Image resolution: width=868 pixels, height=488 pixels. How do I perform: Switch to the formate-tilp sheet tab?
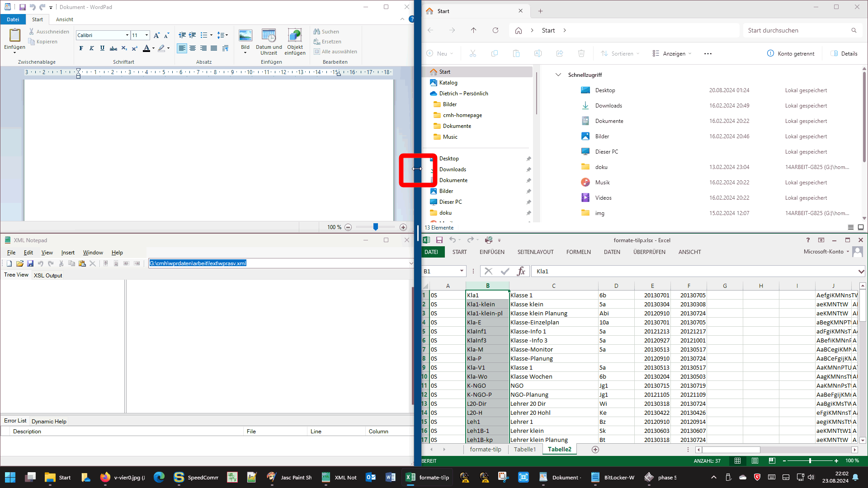click(485, 449)
